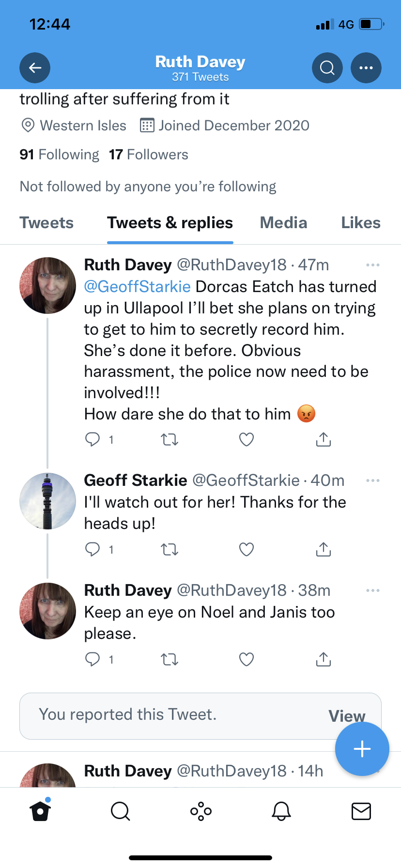Open more options on the 47m tweet
Screen dimensions: 401x868
point(373,265)
